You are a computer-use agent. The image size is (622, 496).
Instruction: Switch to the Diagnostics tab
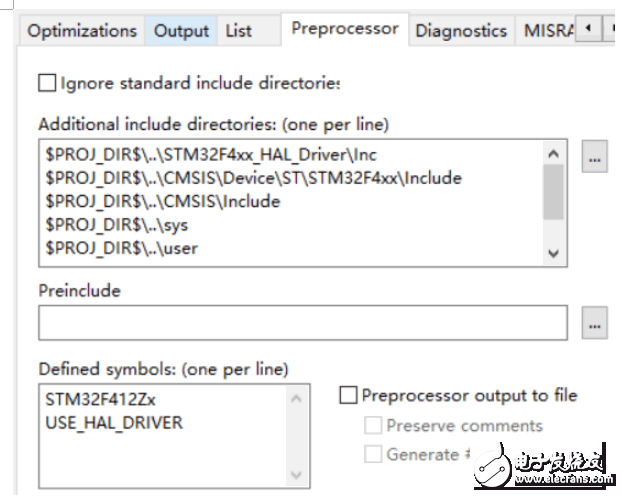[x=461, y=31]
